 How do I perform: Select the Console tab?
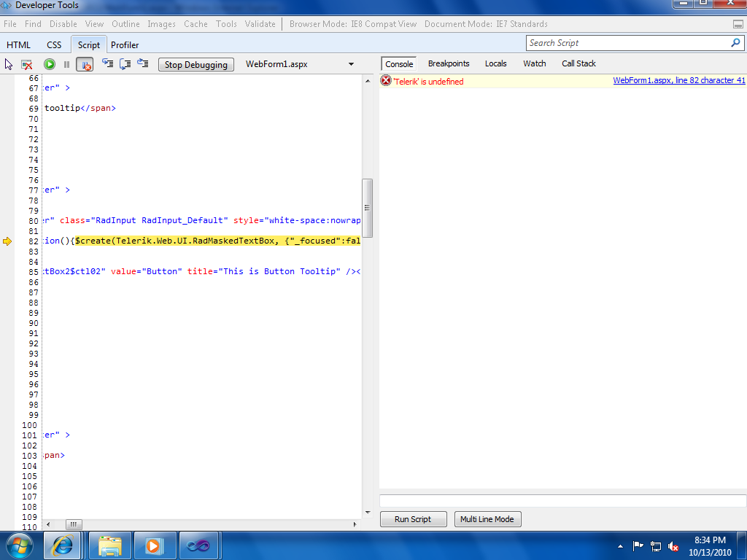click(x=399, y=64)
